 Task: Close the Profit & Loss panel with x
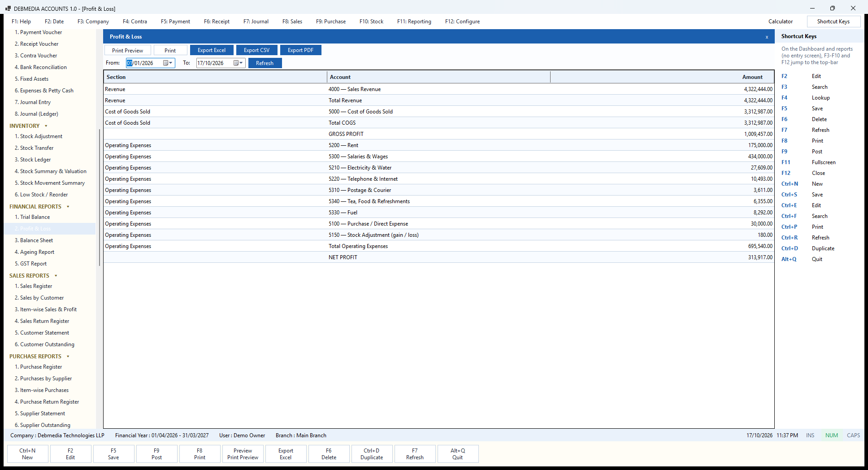coord(767,37)
